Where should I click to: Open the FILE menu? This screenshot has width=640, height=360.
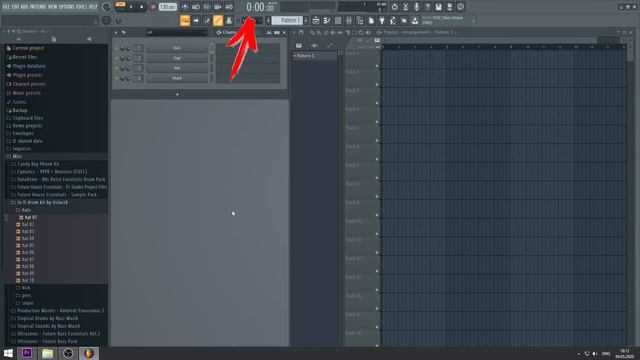(x=6, y=7)
